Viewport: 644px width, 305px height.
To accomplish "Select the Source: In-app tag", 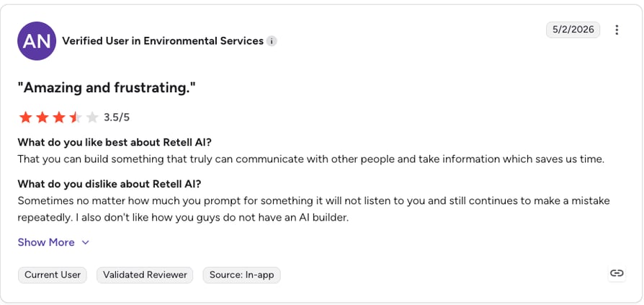I will coord(241,275).
